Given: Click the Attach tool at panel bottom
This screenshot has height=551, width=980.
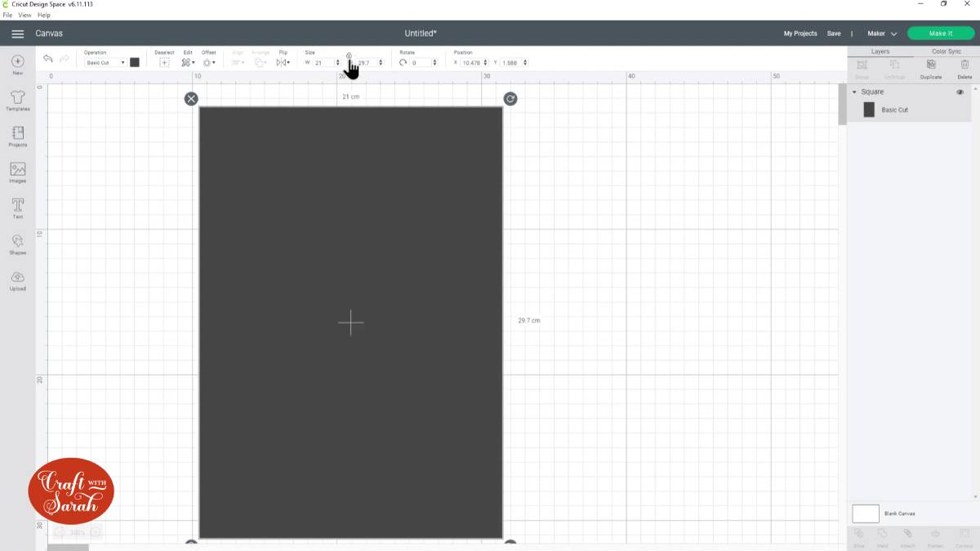Looking at the screenshot, I should (x=907, y=535).
